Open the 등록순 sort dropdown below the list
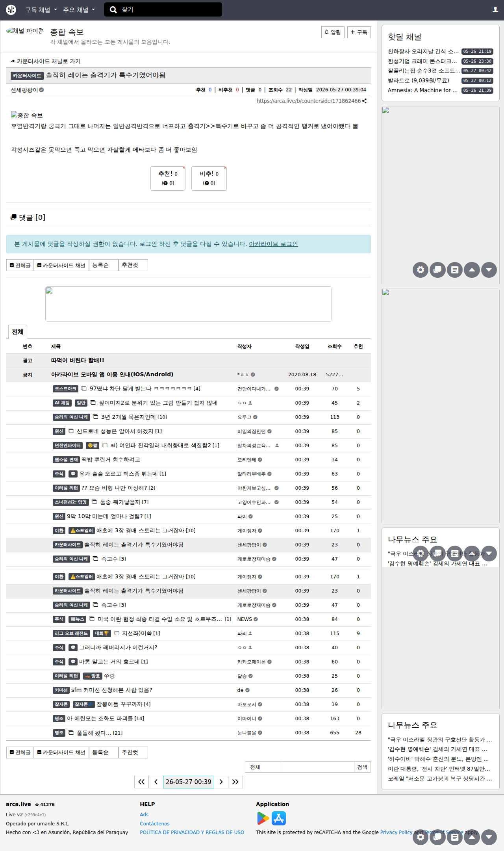504x851 pixels. 104,752
